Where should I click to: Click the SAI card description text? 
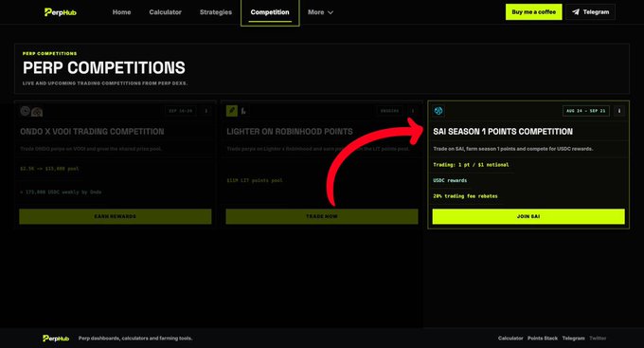click(x=513, y=149)
